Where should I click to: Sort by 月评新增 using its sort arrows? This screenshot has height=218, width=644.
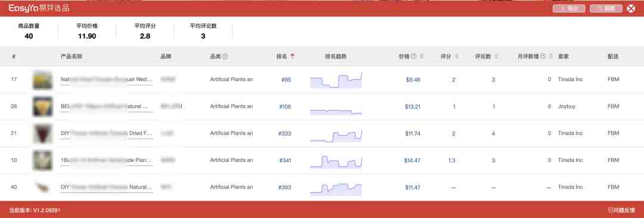click(550, 56)
